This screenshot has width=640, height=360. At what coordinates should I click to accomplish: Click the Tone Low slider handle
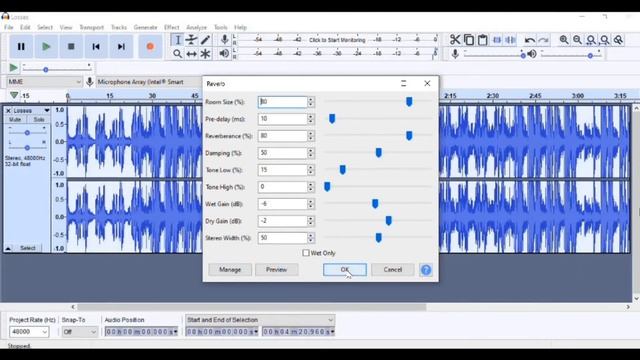click(342, 170)
